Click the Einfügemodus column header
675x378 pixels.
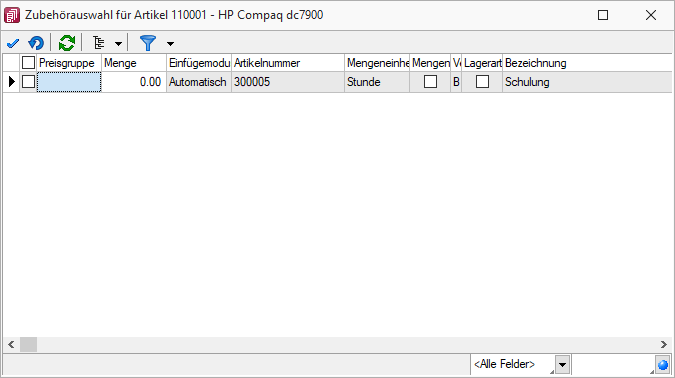[199, 63]
